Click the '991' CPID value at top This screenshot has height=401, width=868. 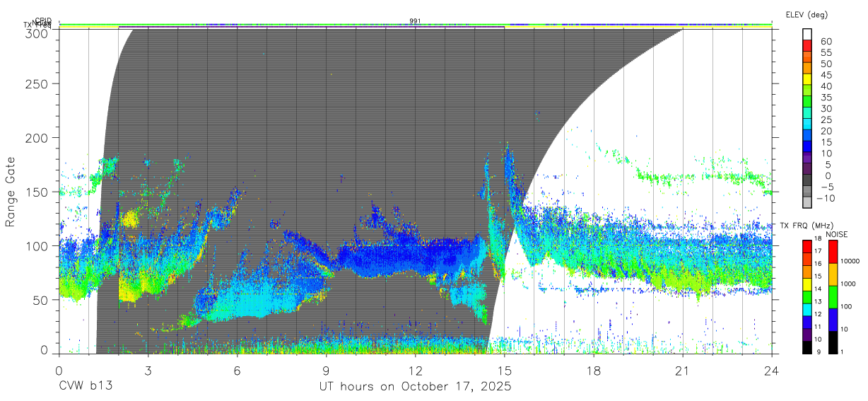416,21
